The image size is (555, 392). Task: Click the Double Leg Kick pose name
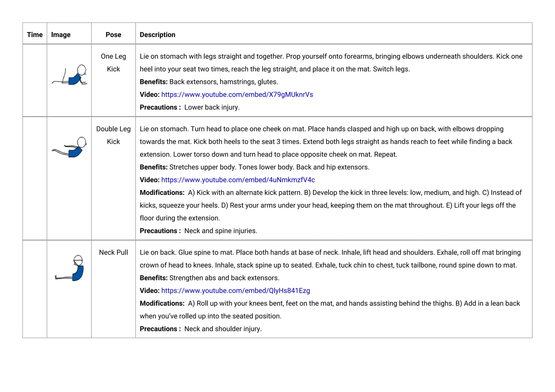[113, 135]
